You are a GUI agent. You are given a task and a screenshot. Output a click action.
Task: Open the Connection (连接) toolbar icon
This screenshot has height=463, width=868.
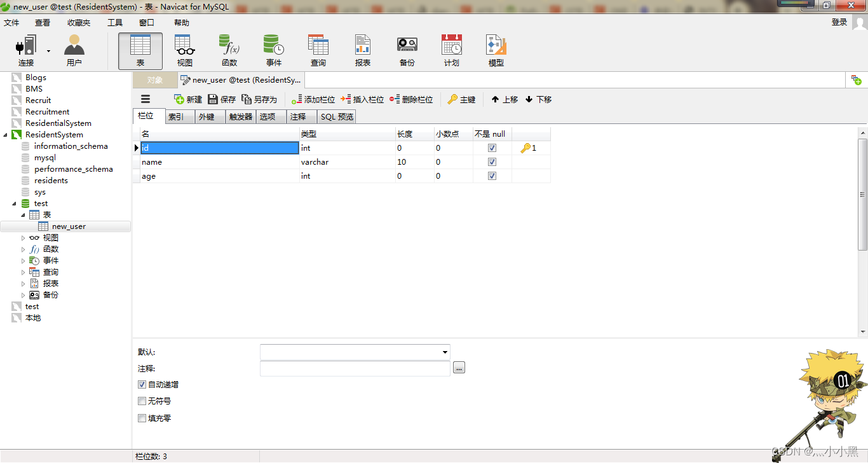(x=25, y=51)
